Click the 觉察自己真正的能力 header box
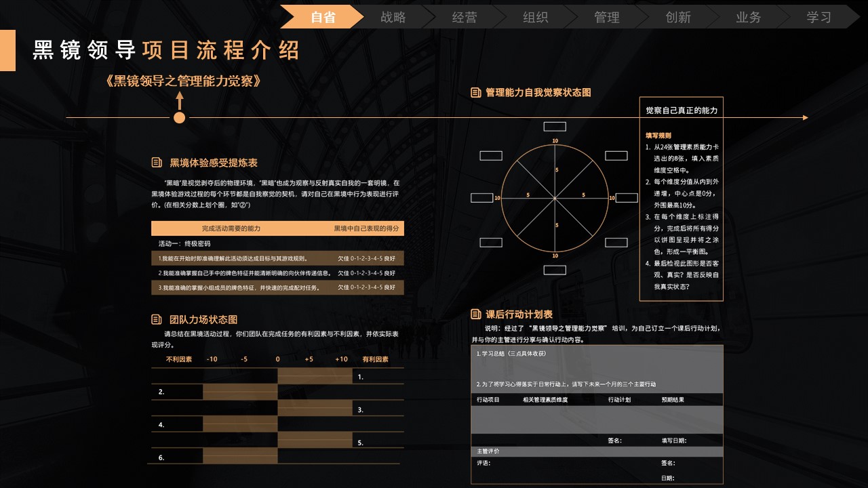Image resolution: width=868 pixels, height=488 pixels. pyautogui.click(x=681, y=110)
